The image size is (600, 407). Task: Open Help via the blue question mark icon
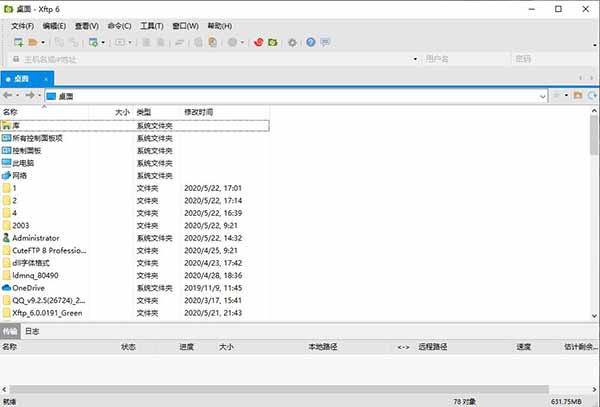click(311, 42)
